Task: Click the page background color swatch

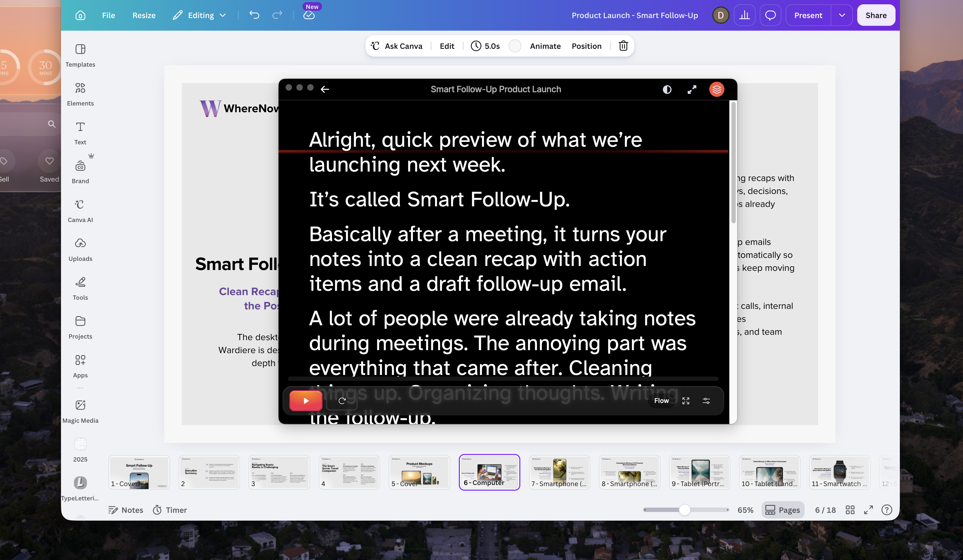Action: tap(515, 46)
